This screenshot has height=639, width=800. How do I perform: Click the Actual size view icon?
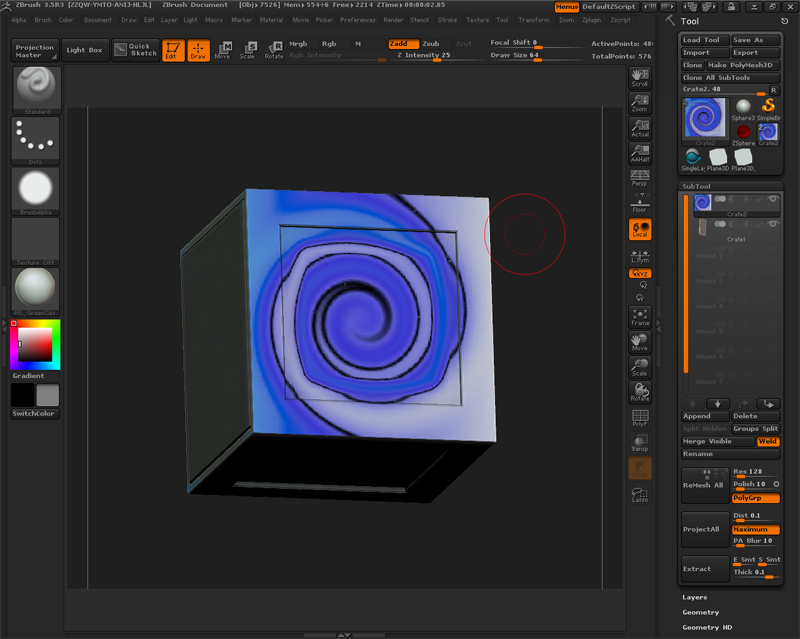point(640,127)
